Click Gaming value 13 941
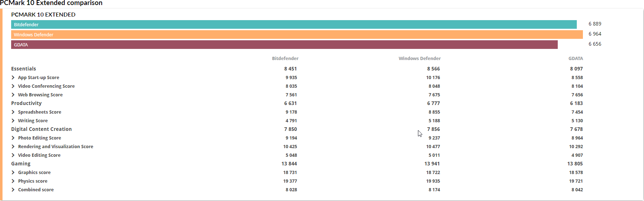Image resolution: width=644 pixels, height=201 pixels. click(x=432, y=164)
